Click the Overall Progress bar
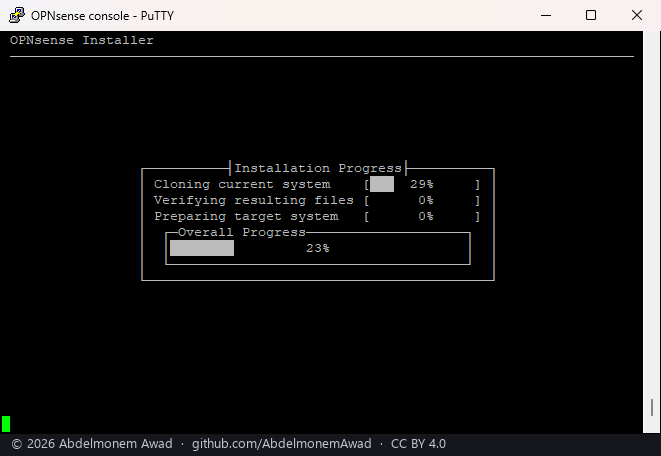 pyautogui.click(x=318, y=248)
